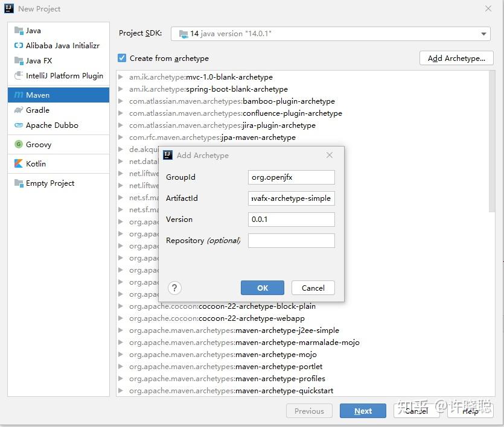This screenshot has width=504, height=427.
Task: Click the IntelliJ Platform Plugin icon
Action: point(19,75)
